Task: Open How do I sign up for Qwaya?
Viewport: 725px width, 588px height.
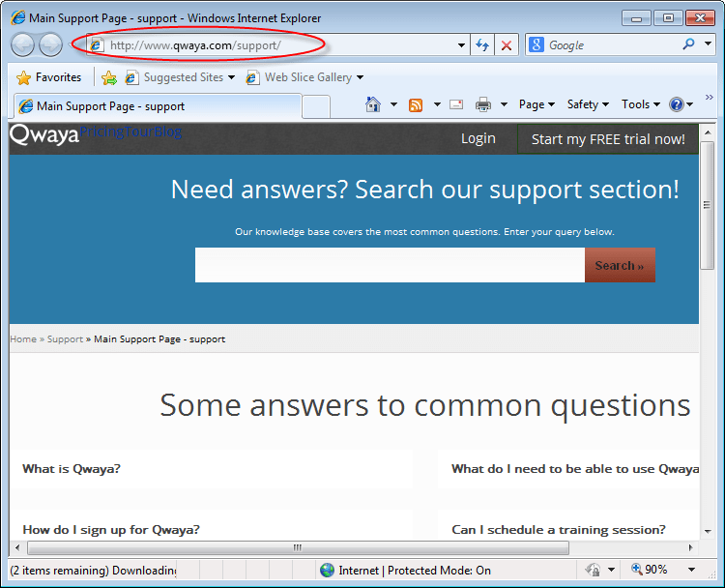Action: coord(111,529)
